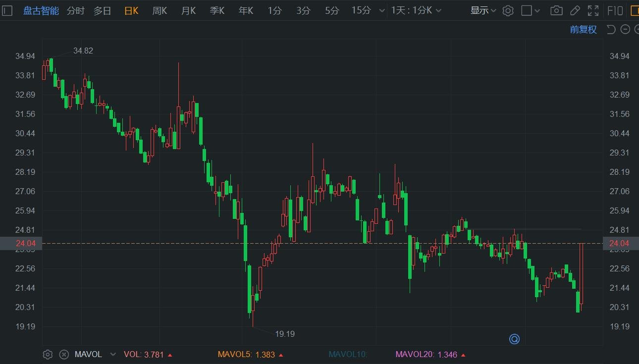
Task: Take a chart screenshot with camera icon
Action: point(557,10)
